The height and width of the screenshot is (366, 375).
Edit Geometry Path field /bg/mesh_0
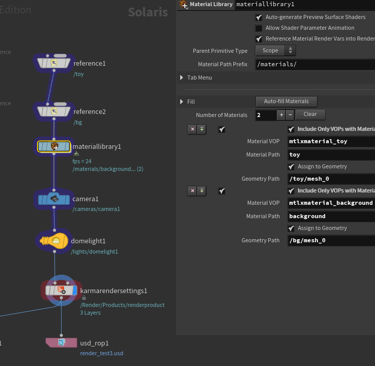(x=331, y=240)
